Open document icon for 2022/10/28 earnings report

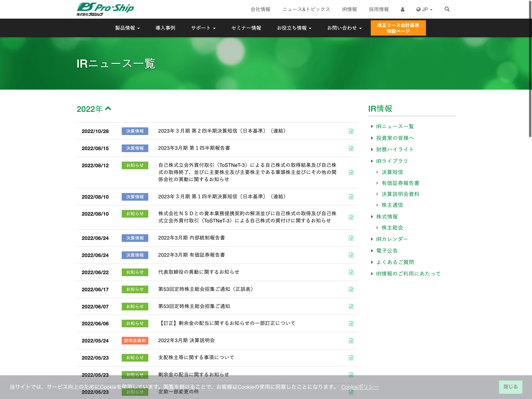tap(351, 131)
